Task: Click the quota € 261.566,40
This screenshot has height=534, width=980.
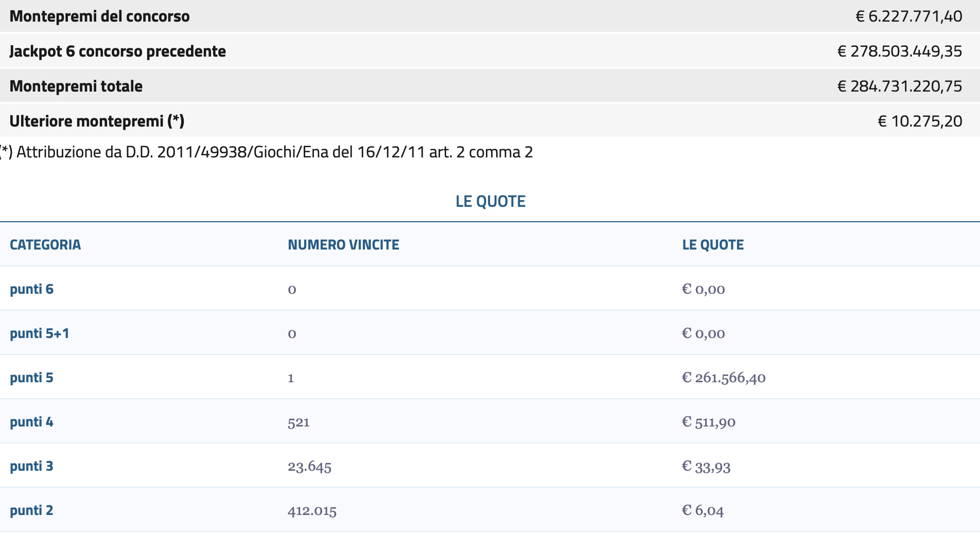Action: pos(724,378)
